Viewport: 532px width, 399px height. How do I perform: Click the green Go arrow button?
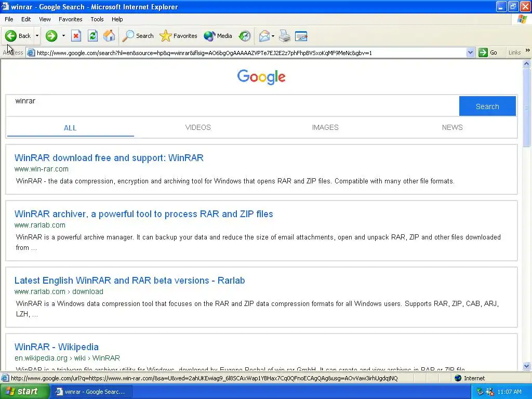click(x=488, y=52)
